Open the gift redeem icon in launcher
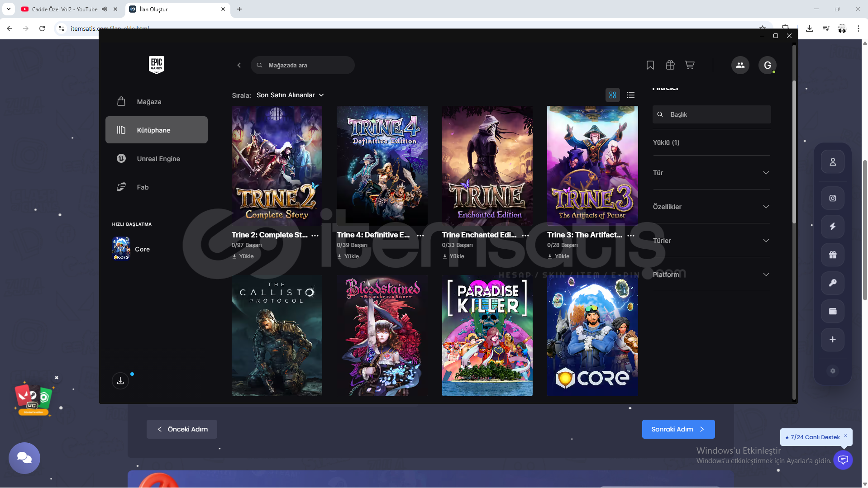The image size is (868, 488). 670,65
